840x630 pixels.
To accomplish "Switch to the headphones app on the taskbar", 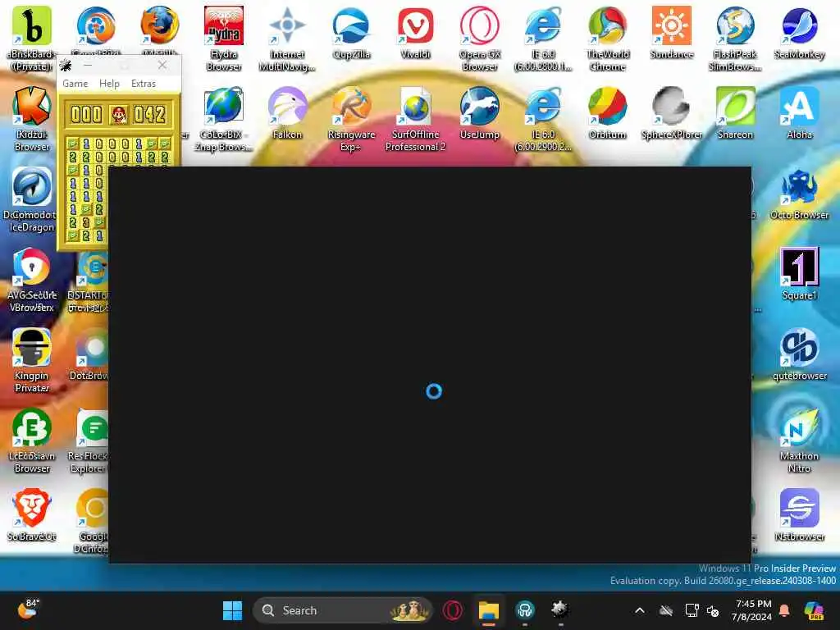I will pyautogui.click(x=524, y=610).
